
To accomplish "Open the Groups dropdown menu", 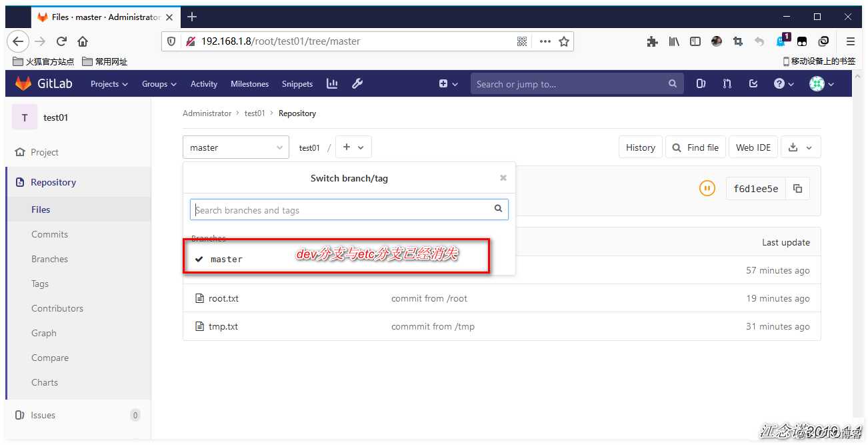I will coord(159,84).
